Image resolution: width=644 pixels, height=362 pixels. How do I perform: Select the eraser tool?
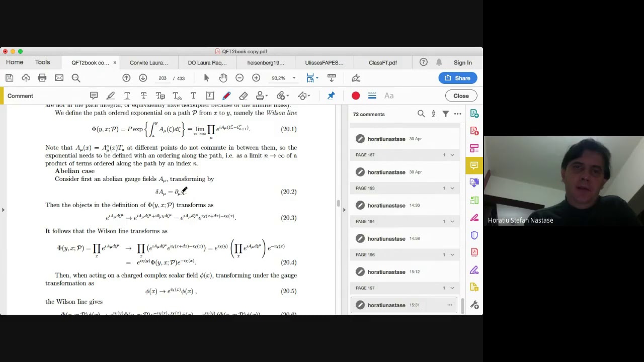pos(243,96)
